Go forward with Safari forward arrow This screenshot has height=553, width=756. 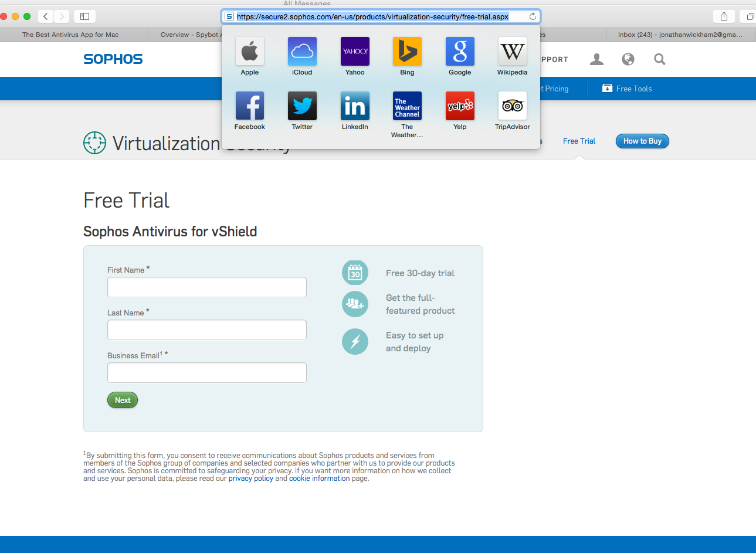tap(62, 16)
